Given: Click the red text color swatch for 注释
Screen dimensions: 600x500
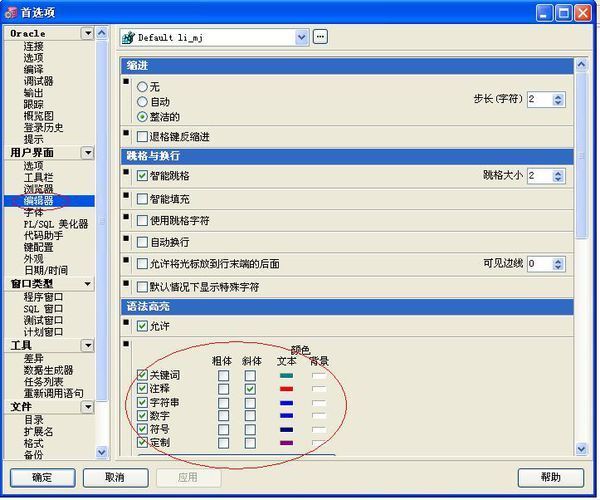Looking at the screenshot, I should pos(287,389).
